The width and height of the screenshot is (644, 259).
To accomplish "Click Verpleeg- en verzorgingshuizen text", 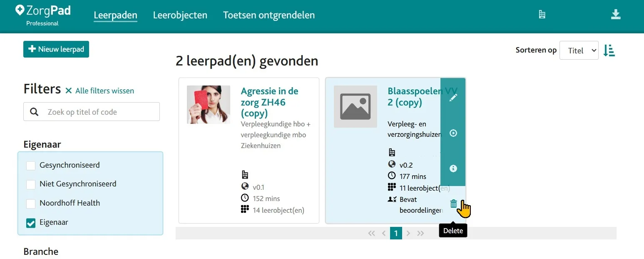I will pyautogui.click(x=414, y=129).
